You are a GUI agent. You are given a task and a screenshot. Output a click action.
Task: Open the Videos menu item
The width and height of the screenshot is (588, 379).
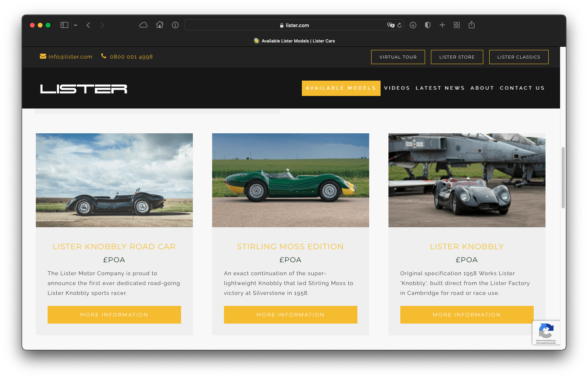point(397,88)
